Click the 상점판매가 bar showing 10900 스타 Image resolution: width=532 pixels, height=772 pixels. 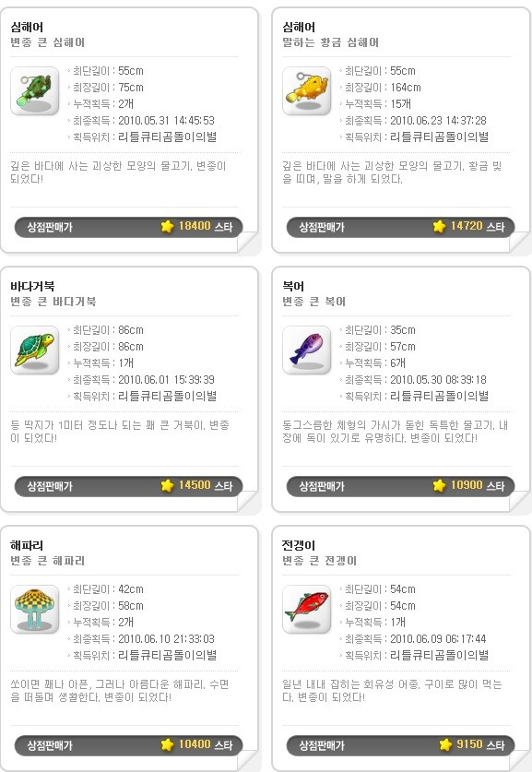[x=400, y=486]
